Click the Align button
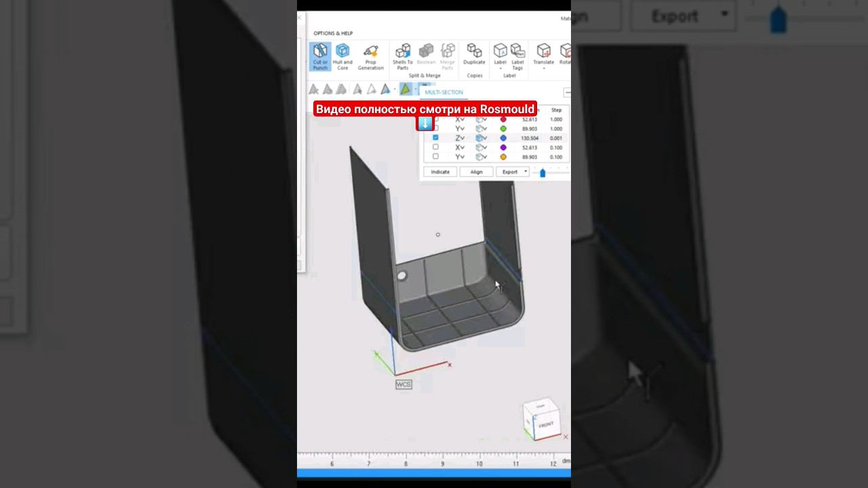Image resolution: width=868 pixels, height=488 pixels. 477,171
